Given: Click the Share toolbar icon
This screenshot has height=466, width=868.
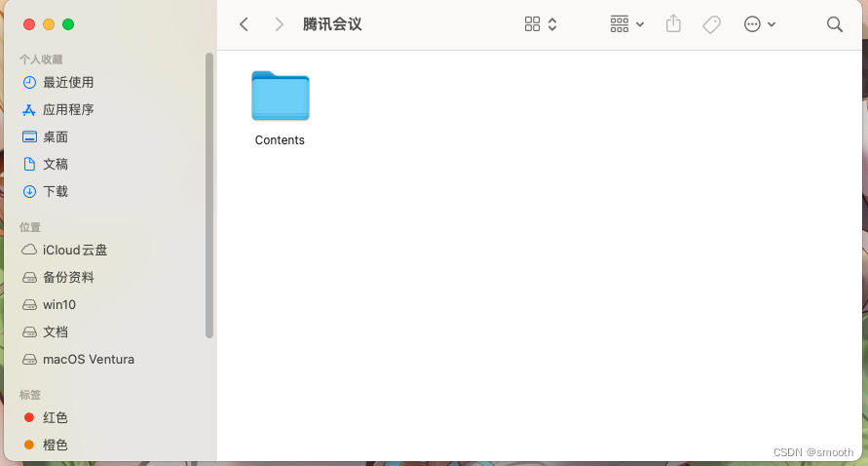Looking at the screenshot, I should 673,23.
